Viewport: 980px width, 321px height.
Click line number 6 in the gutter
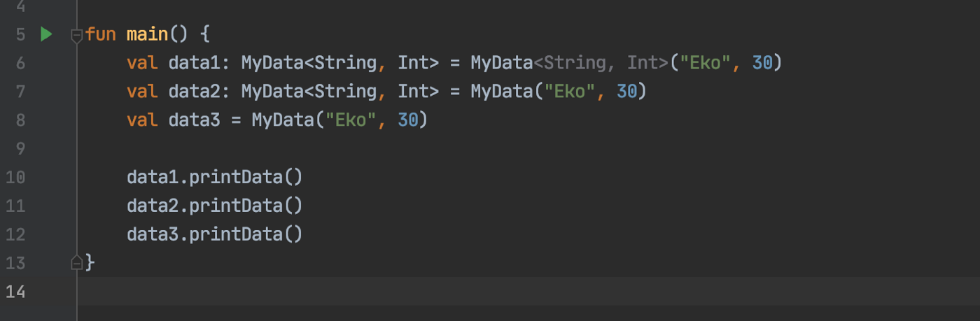[x=20, y=63]
